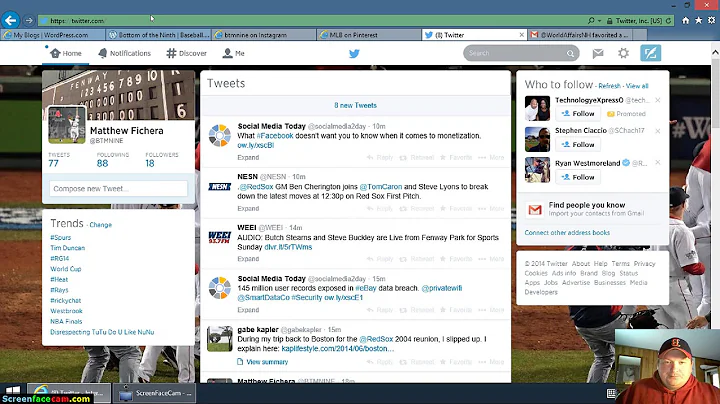Open the Discover navigation item
The width and height of the screenshot is (720, 404).
click(x=186, y=53)
